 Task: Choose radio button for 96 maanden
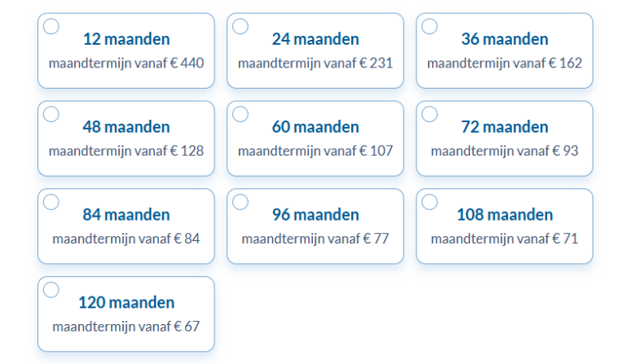[240, 202]
